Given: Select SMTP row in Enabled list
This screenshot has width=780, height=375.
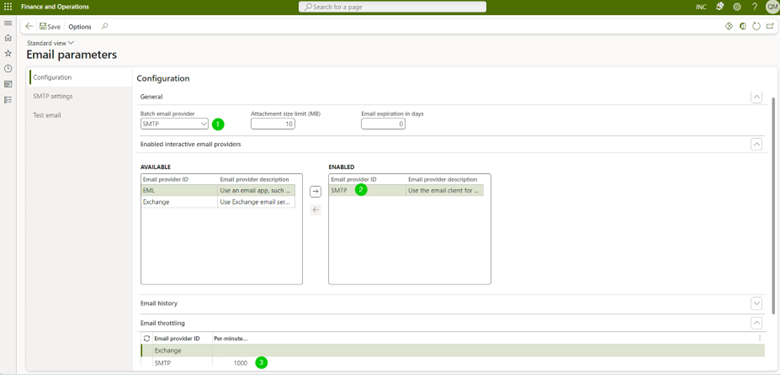Looking at the screenshot, I should point(406,190).
